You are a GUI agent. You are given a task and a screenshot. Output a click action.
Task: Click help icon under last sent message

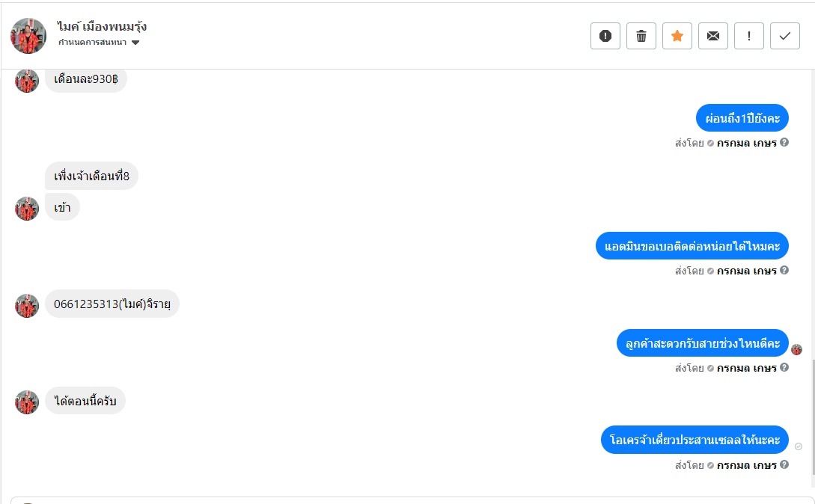pos(784,464)
